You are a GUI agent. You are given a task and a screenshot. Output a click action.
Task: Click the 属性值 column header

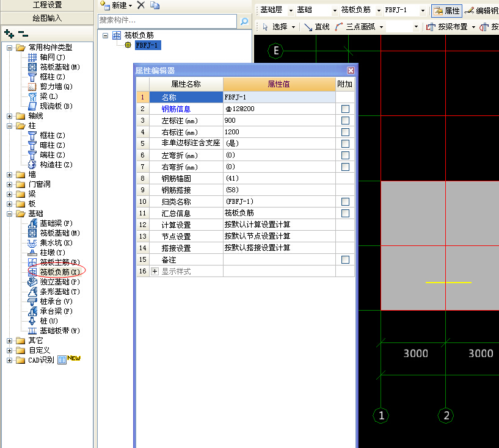tap(279, 84)
